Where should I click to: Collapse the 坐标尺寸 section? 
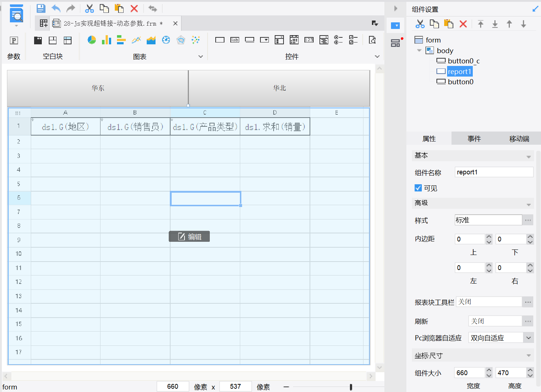pyautogui.click(x=529, y=355)
